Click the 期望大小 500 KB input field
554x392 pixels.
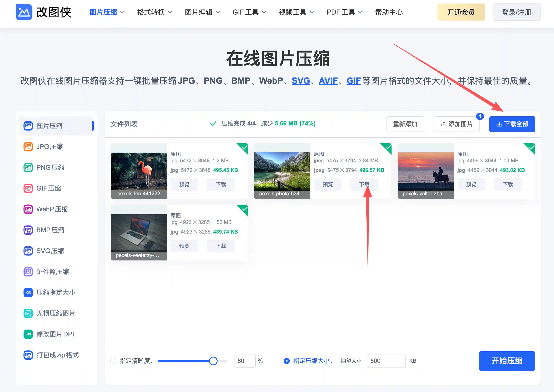tap(386, 361)
